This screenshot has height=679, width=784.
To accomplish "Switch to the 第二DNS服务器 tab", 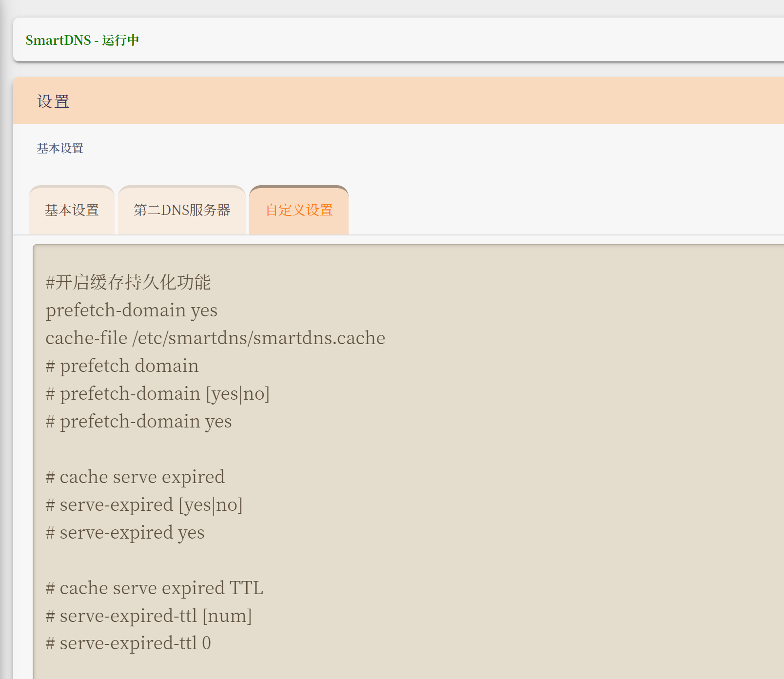I will (x=182, y=210).
